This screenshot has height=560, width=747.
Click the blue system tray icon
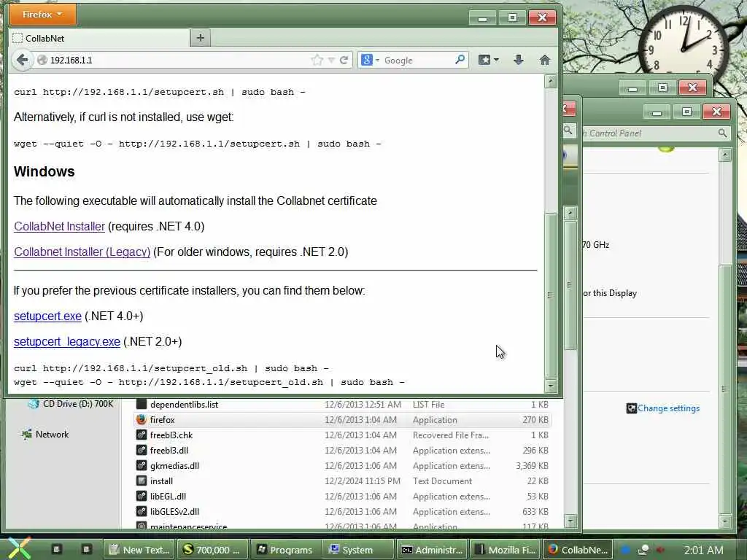tap(625, 550)
